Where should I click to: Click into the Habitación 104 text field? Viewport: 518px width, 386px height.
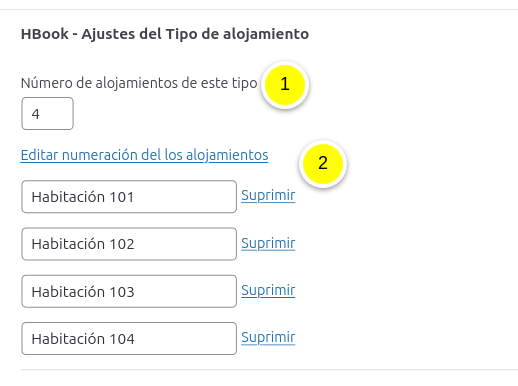tap(129, 339)
